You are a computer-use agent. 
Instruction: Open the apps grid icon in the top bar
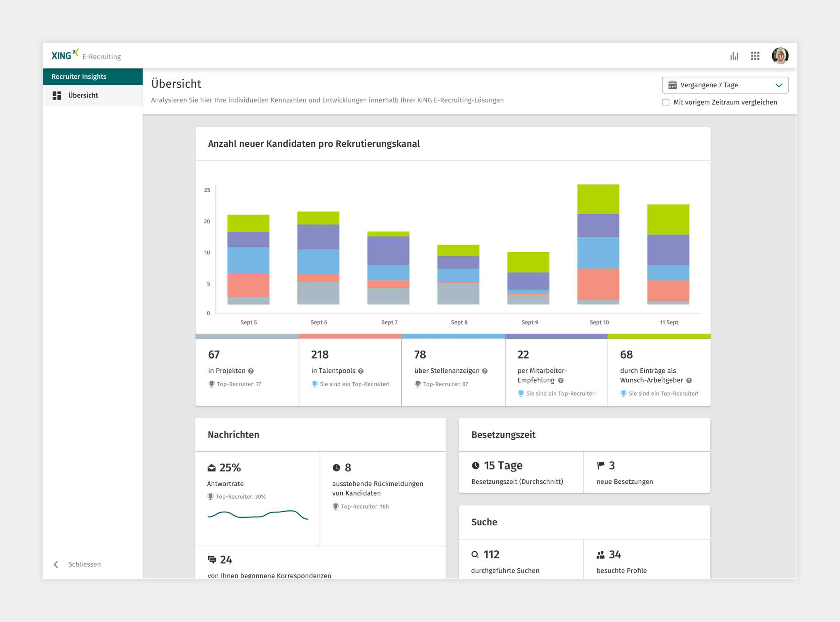[x=755, y=56]
